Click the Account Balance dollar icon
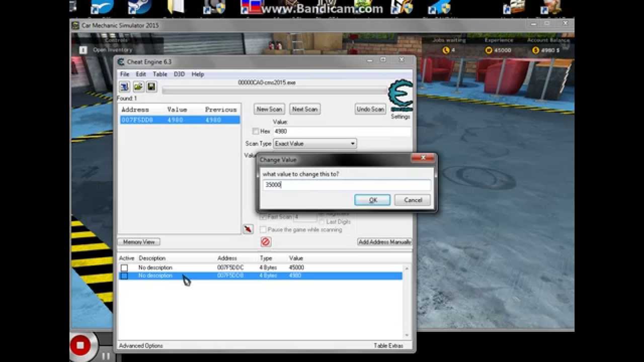This screenshot has width=644, height=362. (536, 50)
